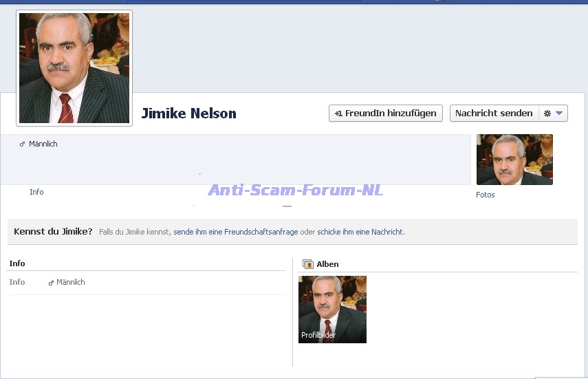Open the Profilbilder album thumbnail

[332, 304]
